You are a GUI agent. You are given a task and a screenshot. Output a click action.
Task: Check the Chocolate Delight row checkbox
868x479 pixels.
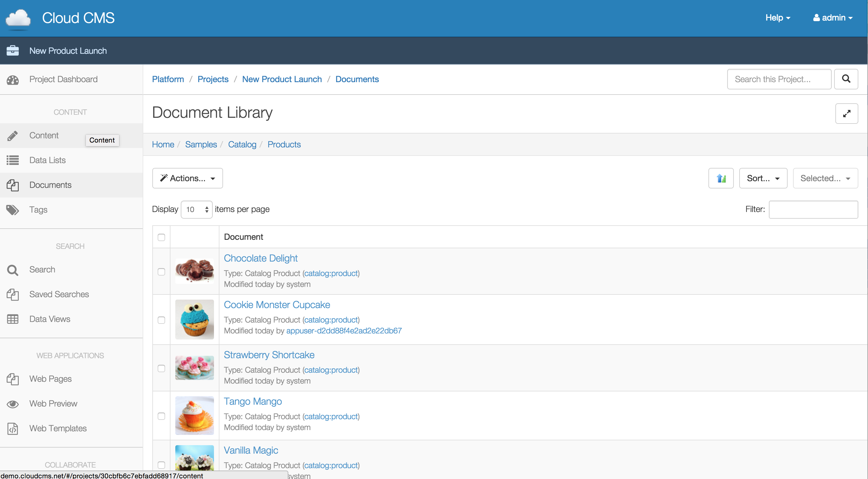[x=161, y=272]
